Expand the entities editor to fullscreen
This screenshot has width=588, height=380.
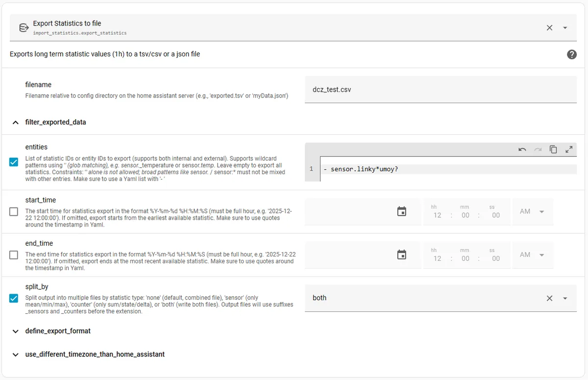[569, 149]
